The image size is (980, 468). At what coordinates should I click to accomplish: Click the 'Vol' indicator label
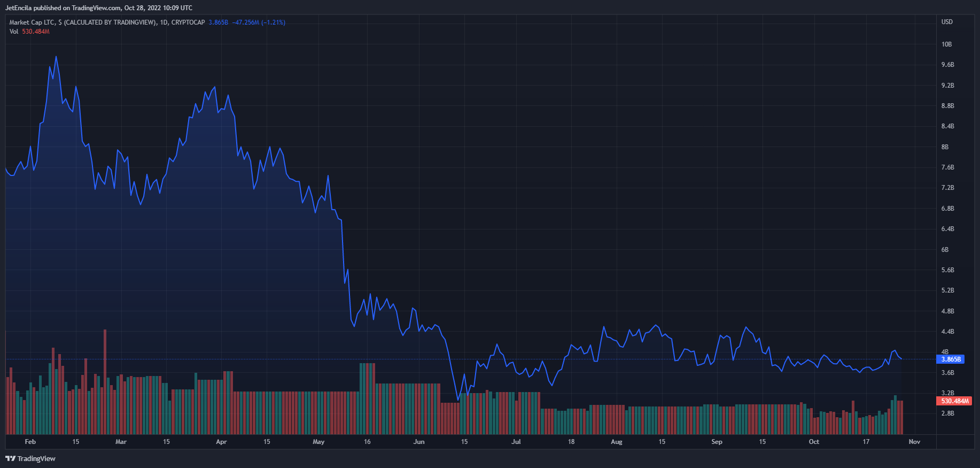[x=14, y=32]
